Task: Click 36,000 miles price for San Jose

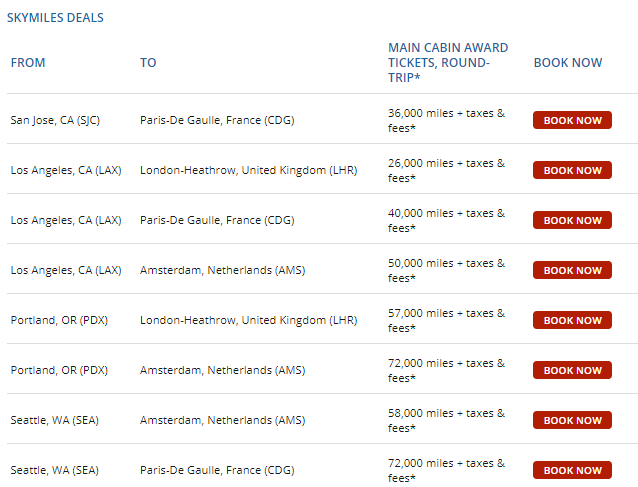Action: pos(446,120)
